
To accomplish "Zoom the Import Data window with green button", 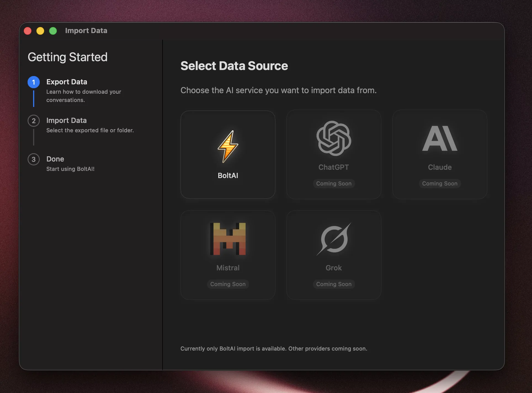I will [53, 31].
